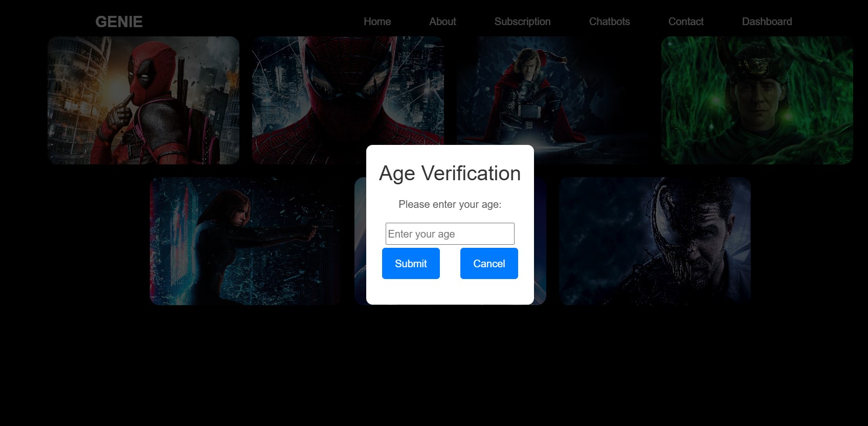
Task: Choose the Spider-Man chatbot card
Action: (348, 92)
